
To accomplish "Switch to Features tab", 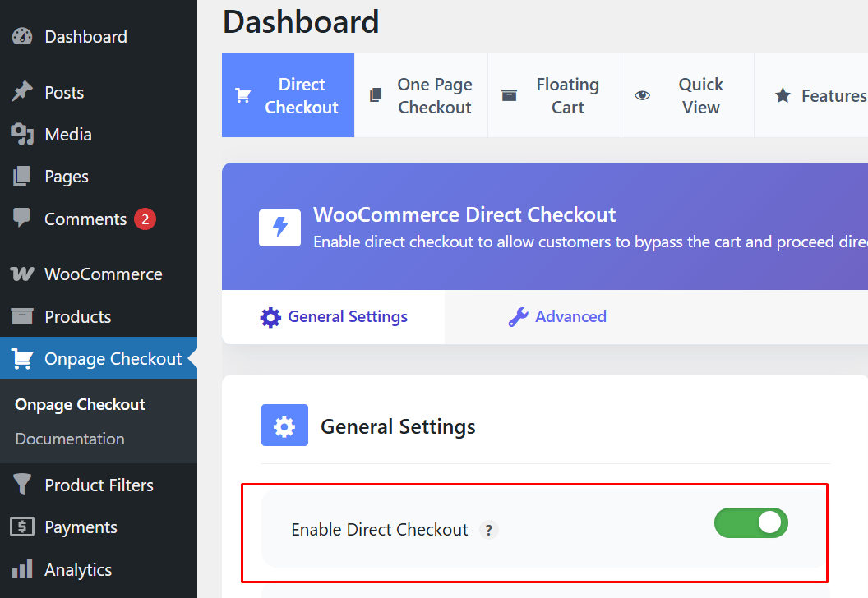I will pyautogui.click(x=811, y=95).
